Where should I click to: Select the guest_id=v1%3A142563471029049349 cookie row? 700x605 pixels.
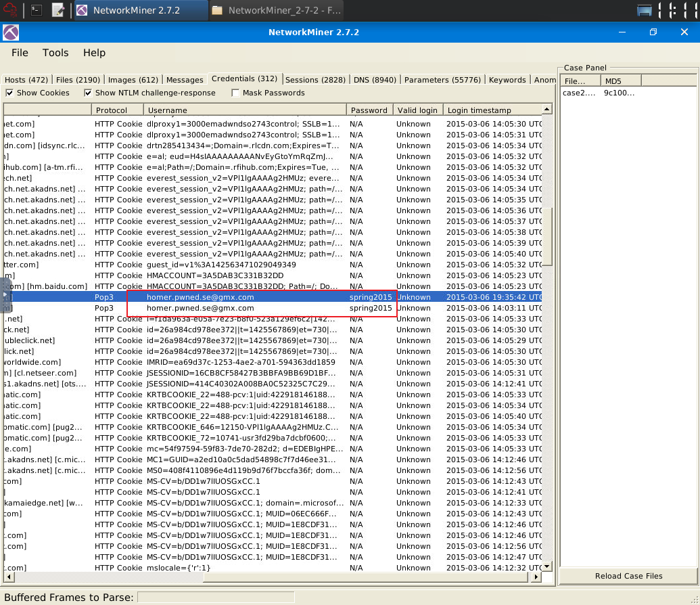[x=273, y=265]
